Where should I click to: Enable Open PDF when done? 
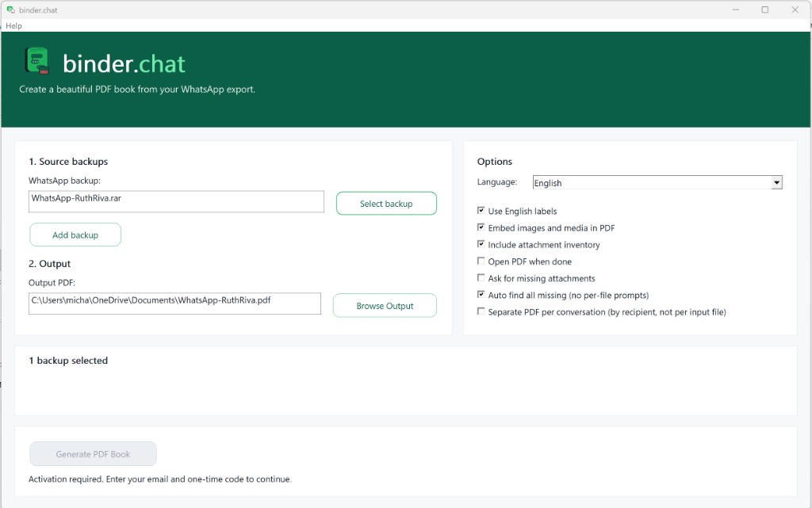[x=481, y=261]
